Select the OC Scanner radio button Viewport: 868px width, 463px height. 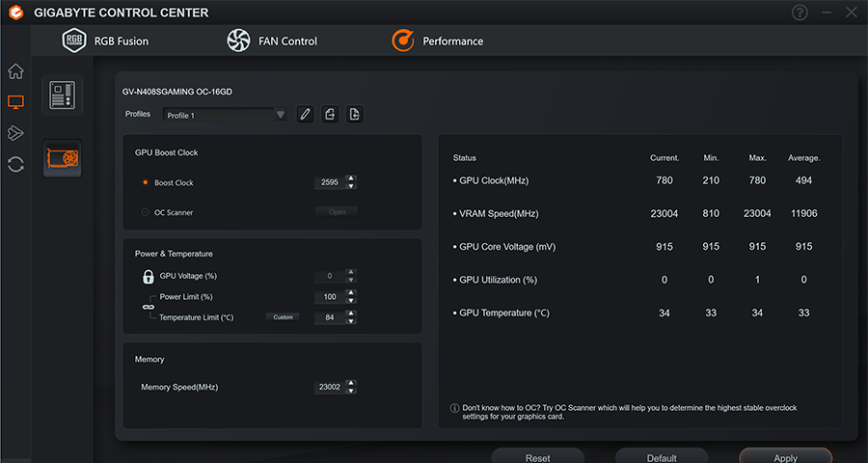click(x=145, y=212)
